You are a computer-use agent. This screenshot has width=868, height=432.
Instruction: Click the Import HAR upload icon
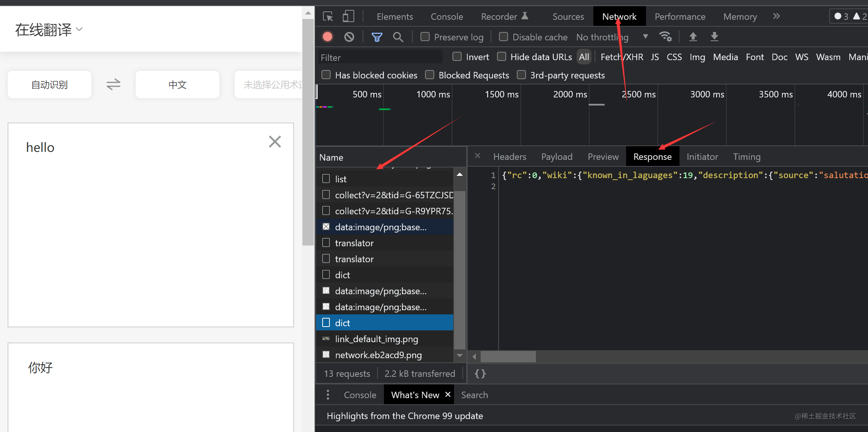[x=693, y=37]
